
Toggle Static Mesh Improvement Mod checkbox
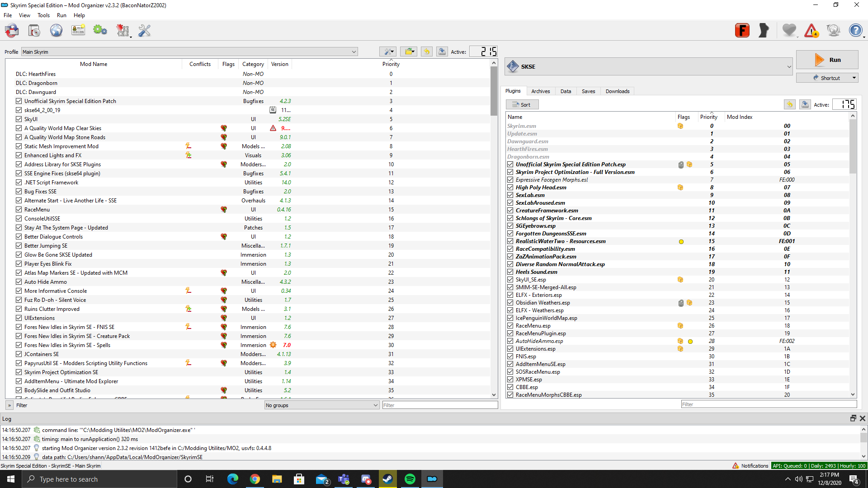coord(19,146)
